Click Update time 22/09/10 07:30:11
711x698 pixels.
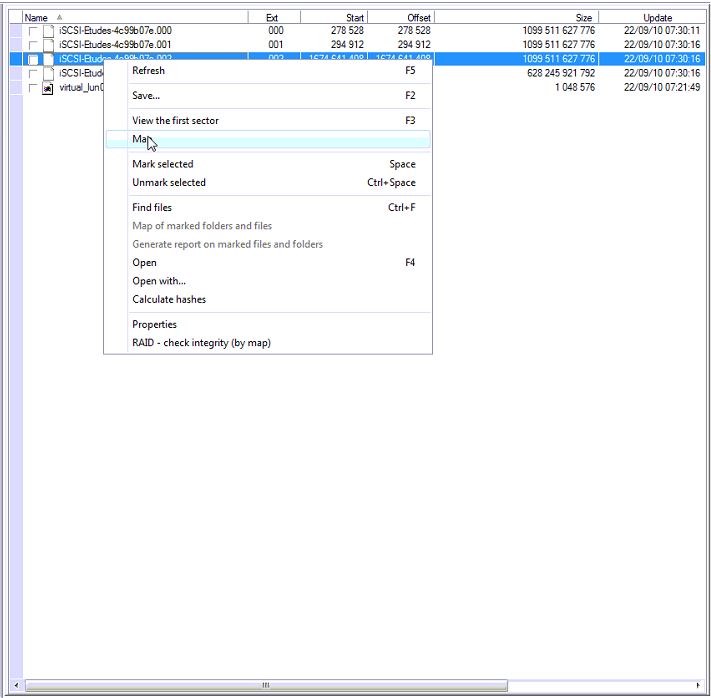(662, 31)
